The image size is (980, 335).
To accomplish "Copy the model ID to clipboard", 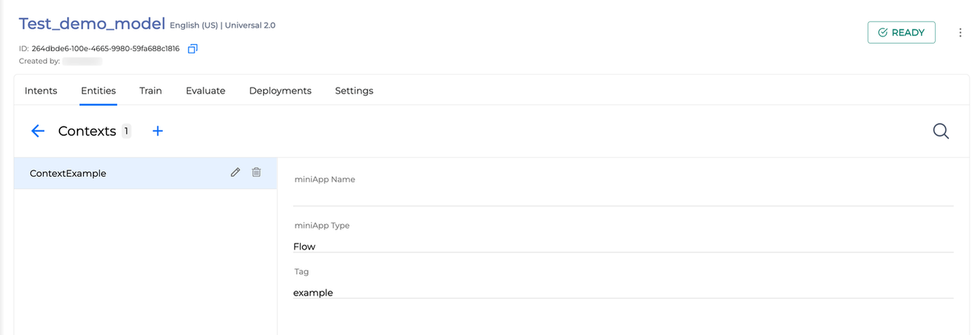I will click(193, 49).
